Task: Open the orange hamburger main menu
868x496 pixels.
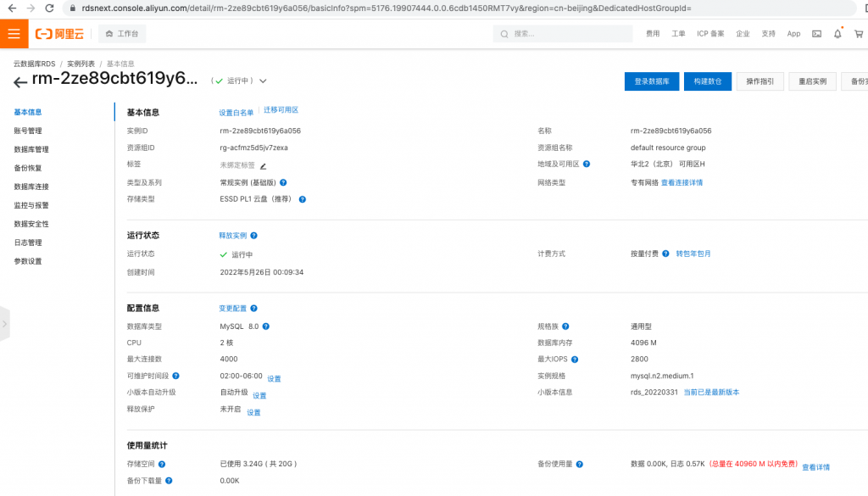Action: tap(14, 34)
